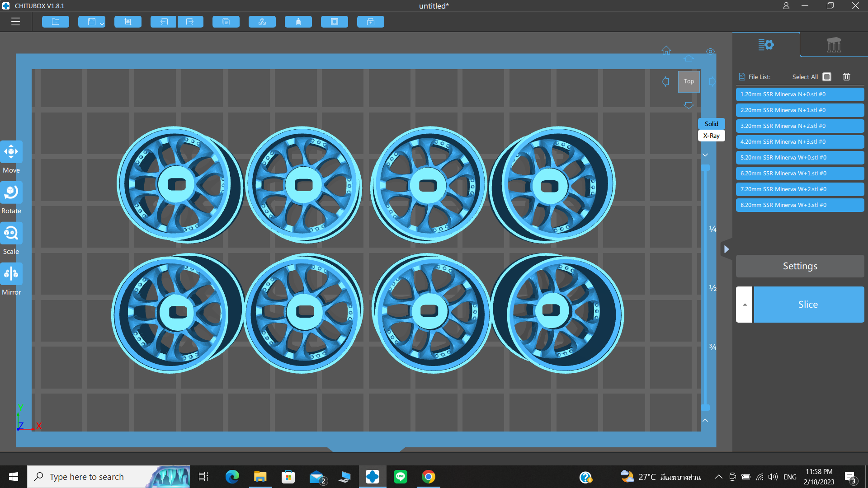Show hidden system tray icons
868x488 pixels.
(718, 477)
